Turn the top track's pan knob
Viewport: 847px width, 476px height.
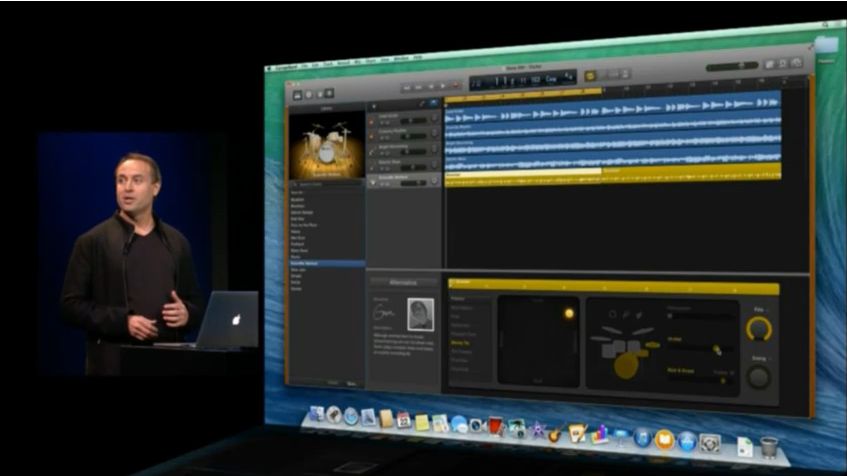coord(434,119)
